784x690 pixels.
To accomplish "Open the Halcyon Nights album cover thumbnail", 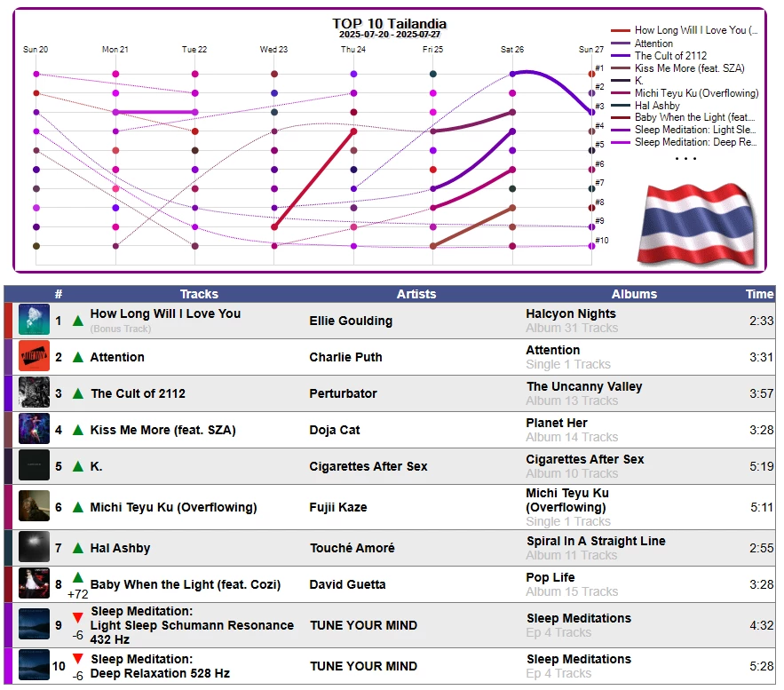I will click(x=34, y=320).
